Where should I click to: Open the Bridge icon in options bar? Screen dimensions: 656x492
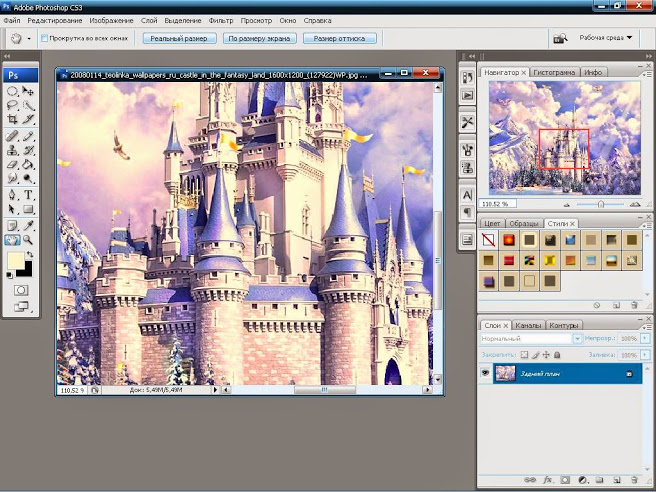click(x=560, y=38)
